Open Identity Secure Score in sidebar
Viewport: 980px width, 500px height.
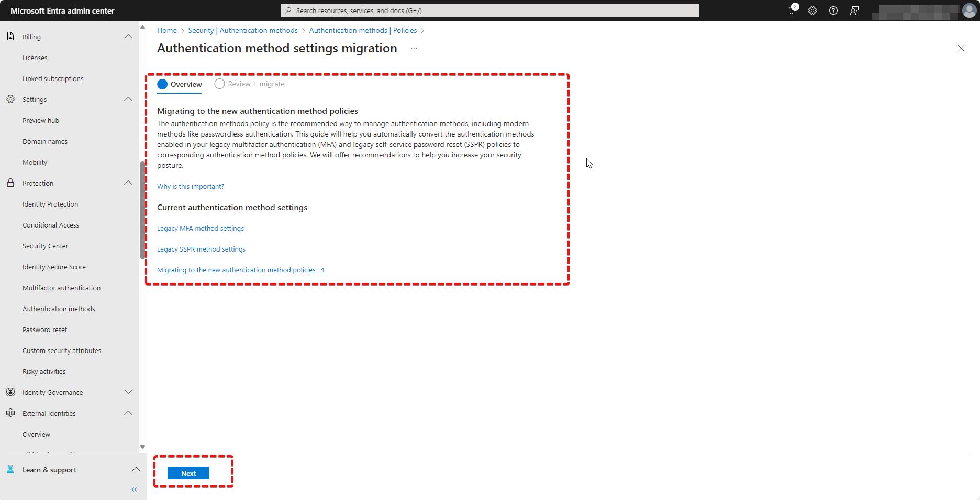54,267
